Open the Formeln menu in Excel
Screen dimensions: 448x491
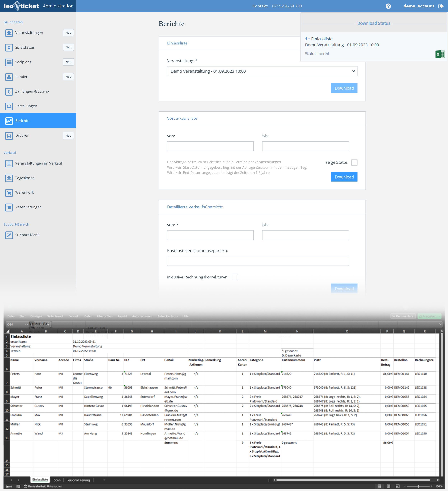click(x=74, y=316)
